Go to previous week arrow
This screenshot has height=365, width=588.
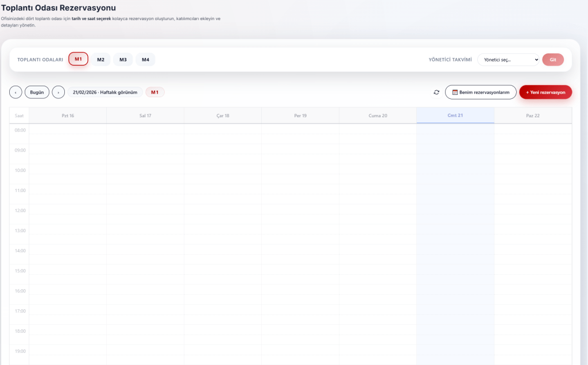coord(16,92)
